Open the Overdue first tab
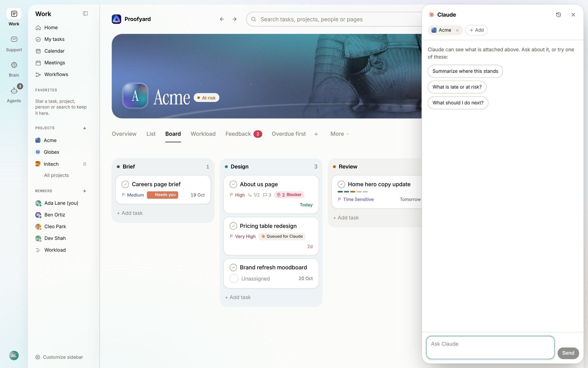Viewport: 588px width, 368px height. [289, 134]
